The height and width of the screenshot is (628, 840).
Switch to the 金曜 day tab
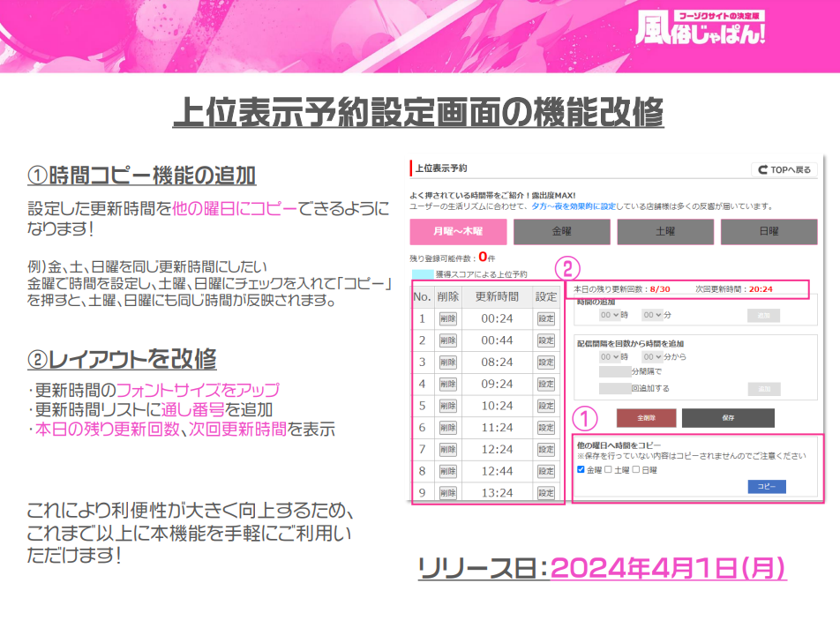561,231
